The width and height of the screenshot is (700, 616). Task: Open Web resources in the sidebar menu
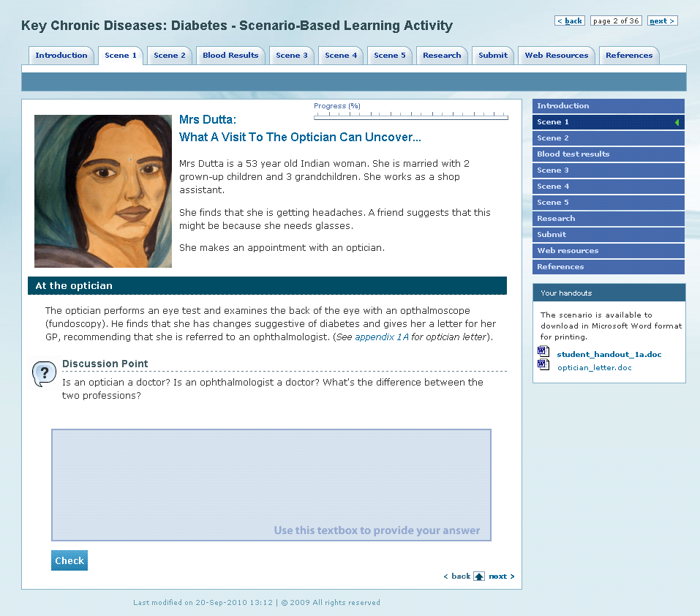(609, 250)
